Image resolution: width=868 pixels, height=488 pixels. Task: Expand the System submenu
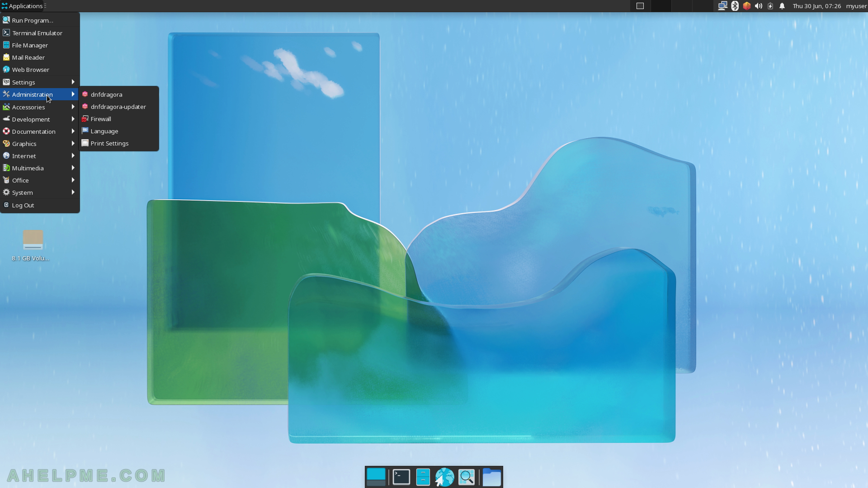40,192
